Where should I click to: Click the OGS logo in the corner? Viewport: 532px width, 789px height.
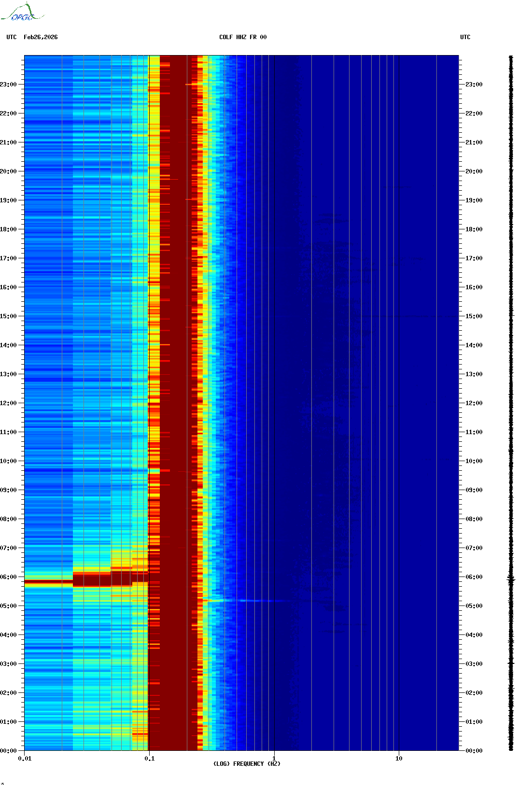22,13
